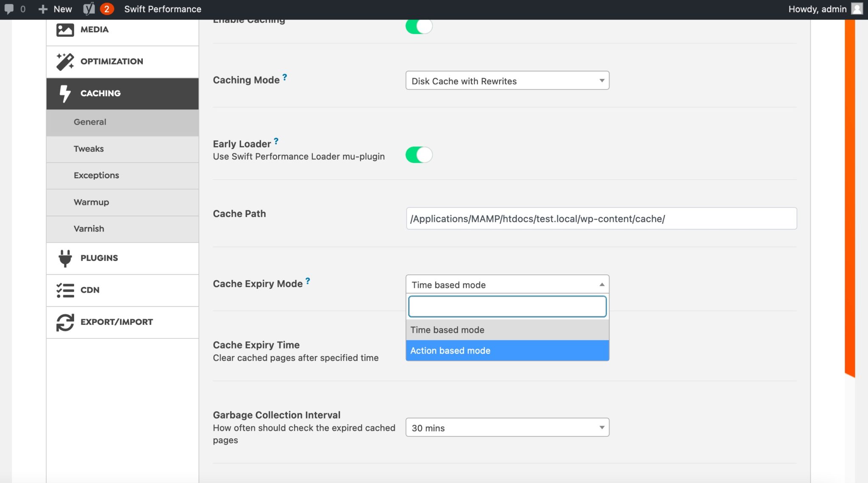Select the Action based mode option
868x483 pixels.
point(507,351)
